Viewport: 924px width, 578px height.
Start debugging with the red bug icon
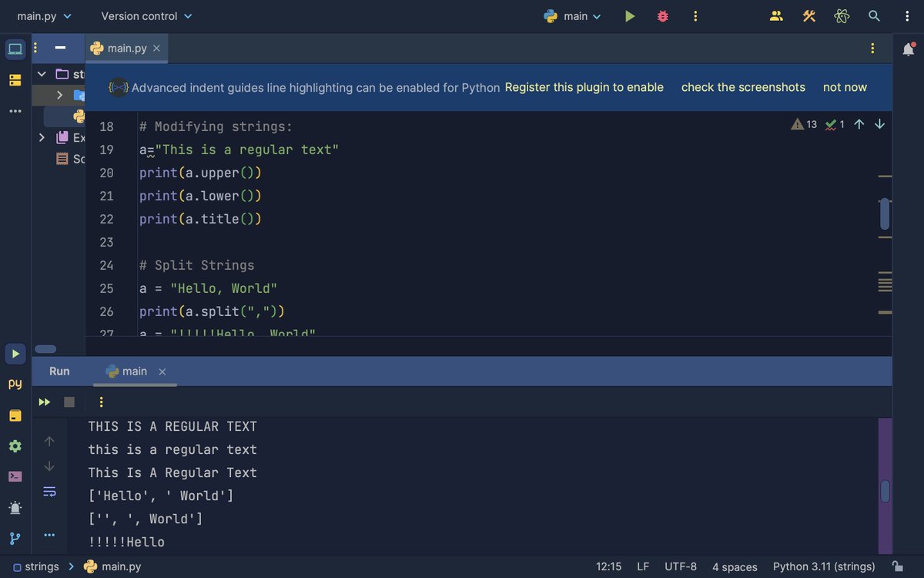click(663, 16)
